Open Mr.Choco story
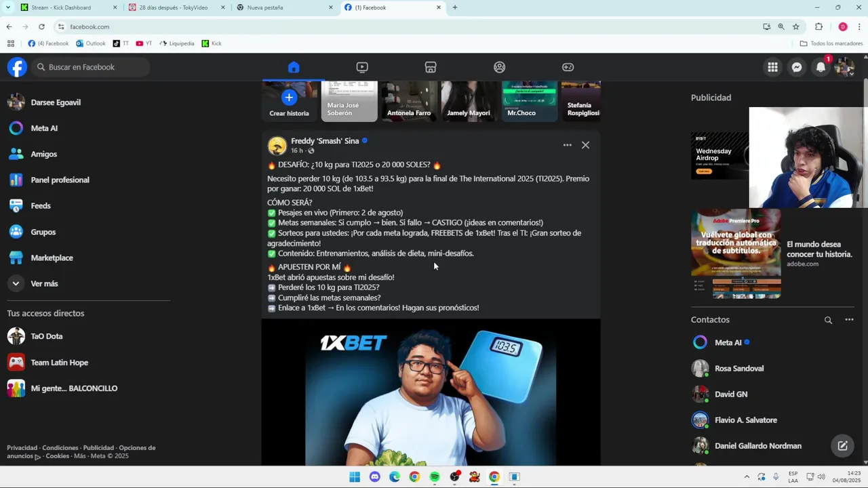The width and height of the screenshot is (868, 488). click(530, 102)
